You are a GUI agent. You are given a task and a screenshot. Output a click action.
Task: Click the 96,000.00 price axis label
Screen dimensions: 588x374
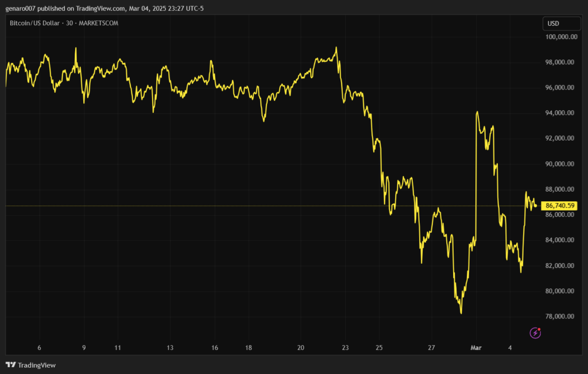[560, 88]
